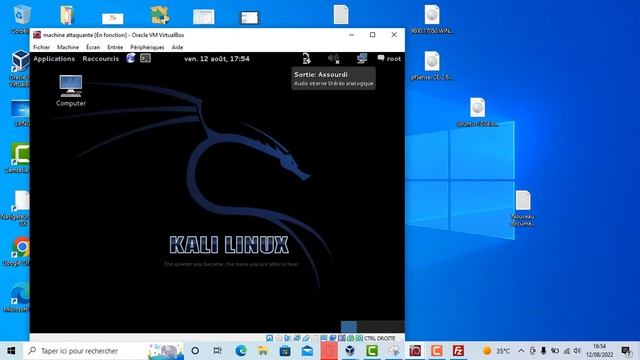The height and width of the screenshot is (360, 640).
Task: Launch the terminal from Kali top panel
Action: pos(145,58)
